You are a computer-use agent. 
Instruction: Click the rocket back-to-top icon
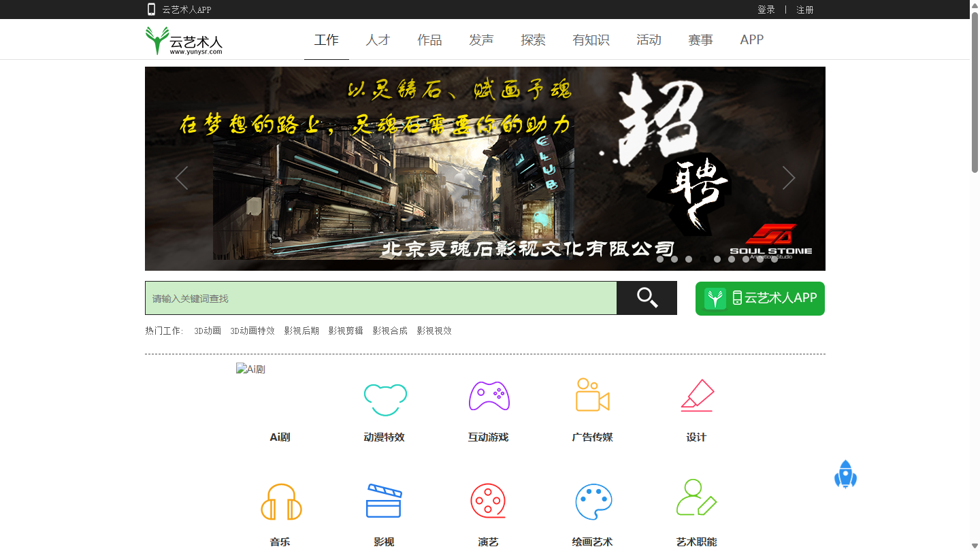tap(845, 474)
